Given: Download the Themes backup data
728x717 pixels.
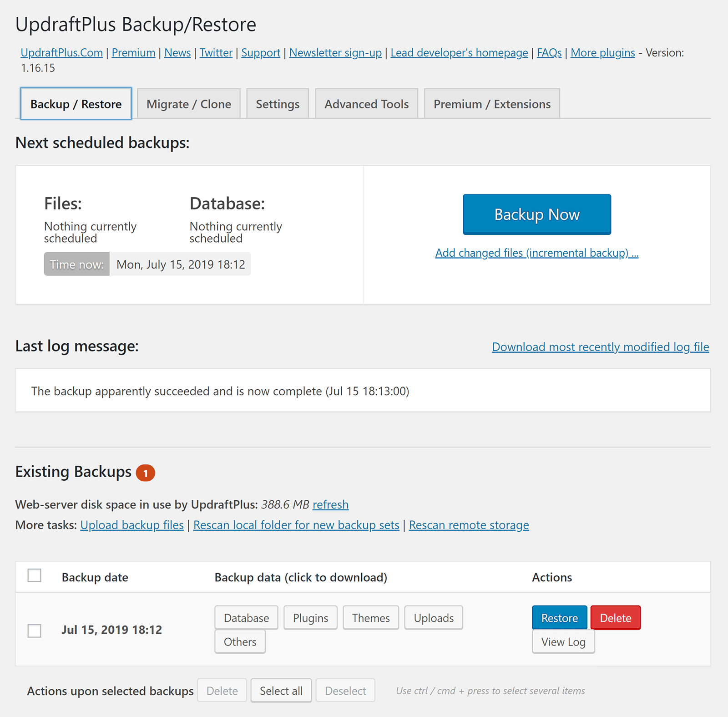Looking at the screenshot, I should click(x=371, y=618).
